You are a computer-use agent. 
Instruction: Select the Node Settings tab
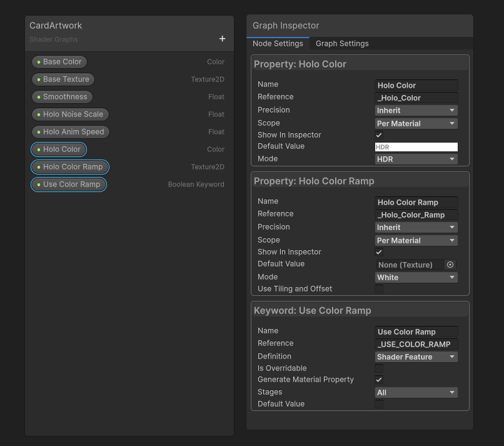point(278,44)
